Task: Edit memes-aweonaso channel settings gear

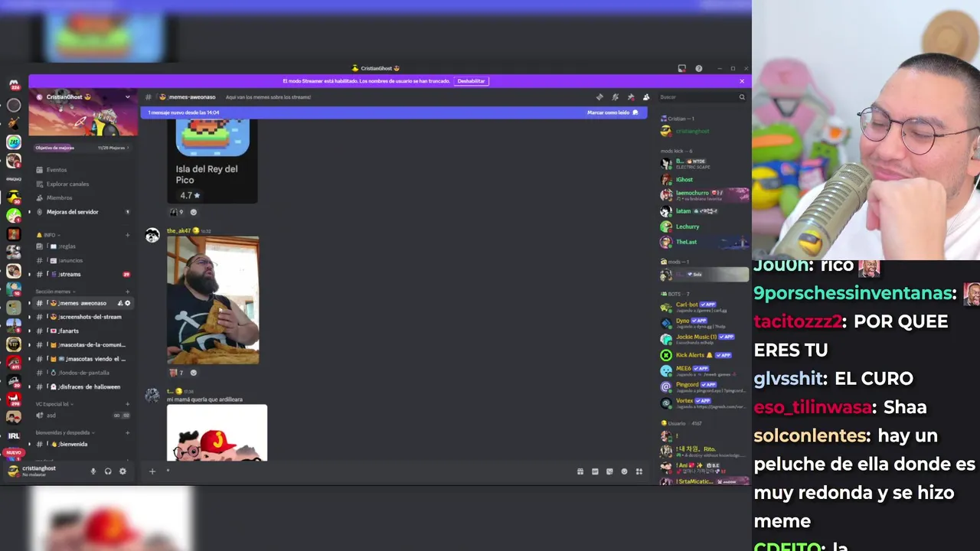Action: click(128, 303)
